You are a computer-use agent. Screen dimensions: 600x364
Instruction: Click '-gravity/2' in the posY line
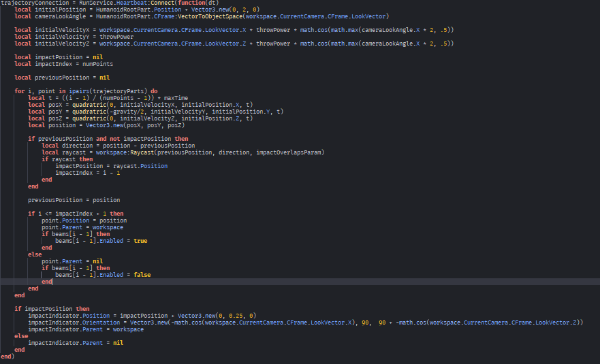click(128, 112)
